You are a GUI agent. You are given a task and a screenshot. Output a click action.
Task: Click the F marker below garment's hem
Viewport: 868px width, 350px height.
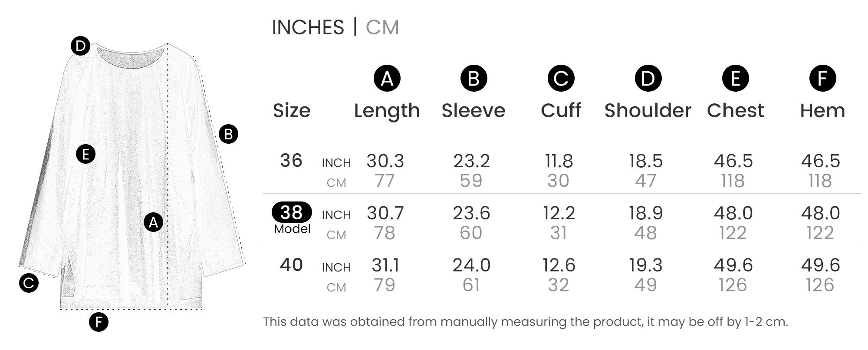pyautogui.click(x=99, y=322)
